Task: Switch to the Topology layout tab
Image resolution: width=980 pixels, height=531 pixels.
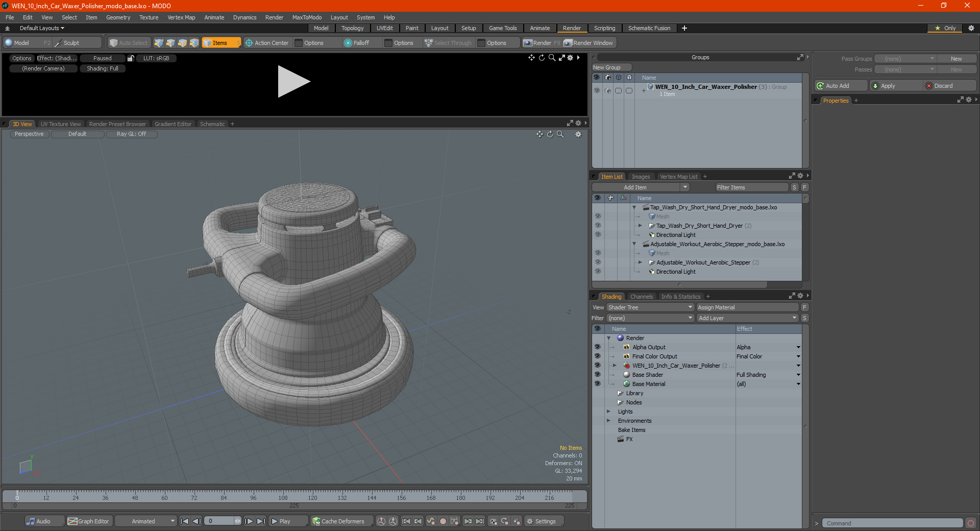Action: pos(352,28)
